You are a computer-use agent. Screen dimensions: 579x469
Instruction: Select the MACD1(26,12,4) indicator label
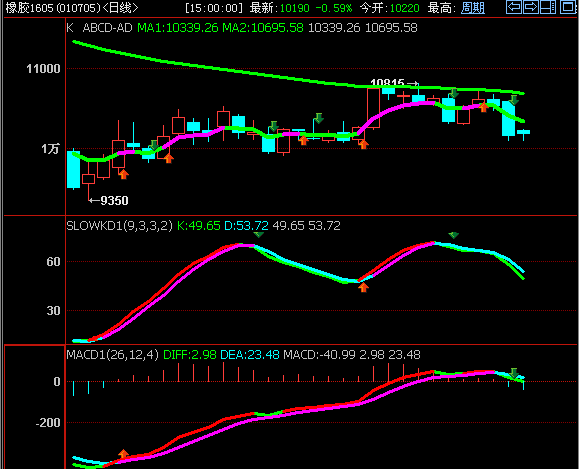[x=112, y=355]
